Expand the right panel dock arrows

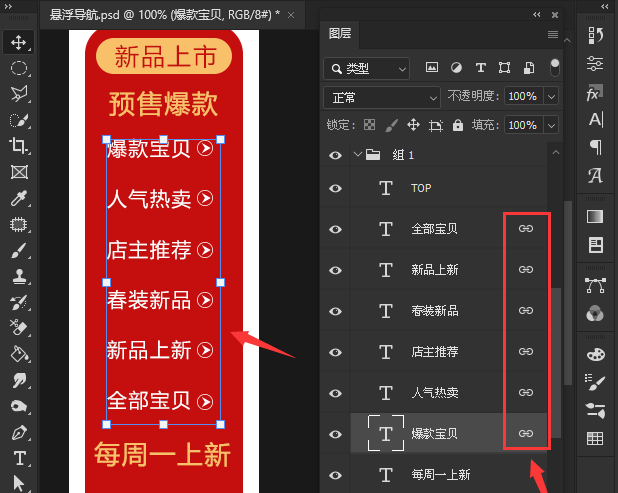604,6
